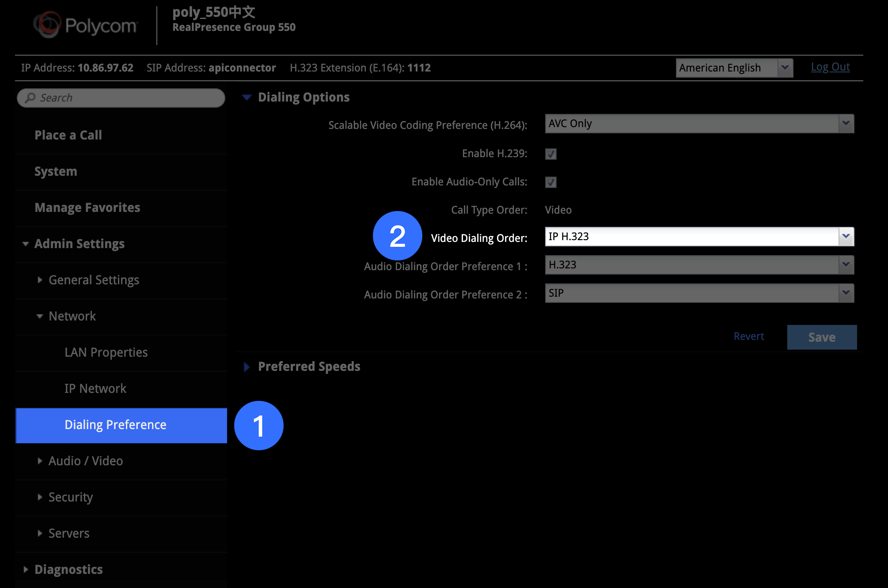
Task: Toggle Enable H.239 checkbox
Action: click(551, 154)
